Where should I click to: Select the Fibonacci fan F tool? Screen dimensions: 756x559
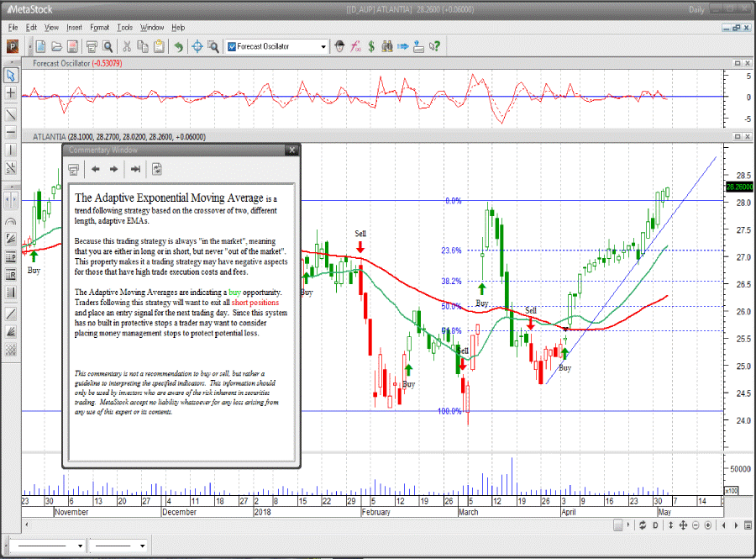coord(11,240)
